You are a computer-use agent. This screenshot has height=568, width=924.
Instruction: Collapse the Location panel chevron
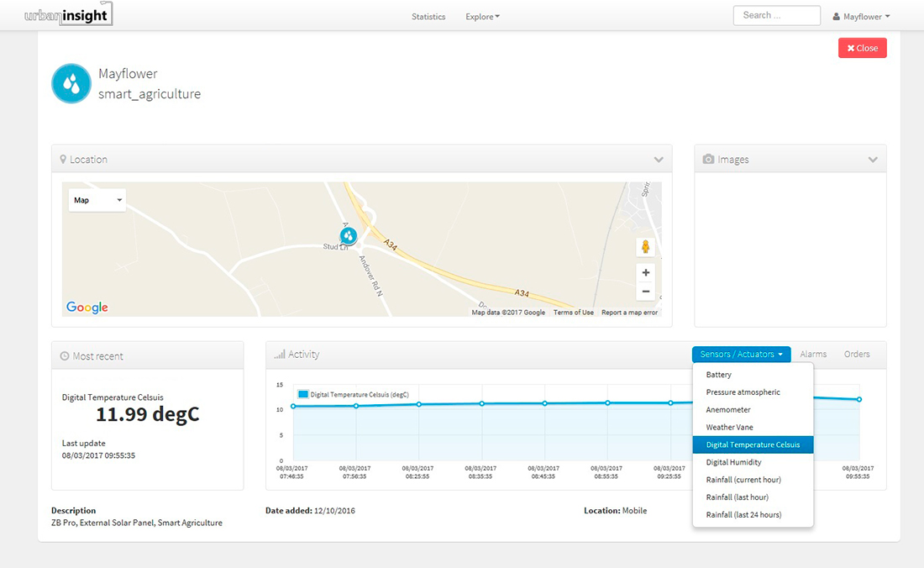[659, 160]
